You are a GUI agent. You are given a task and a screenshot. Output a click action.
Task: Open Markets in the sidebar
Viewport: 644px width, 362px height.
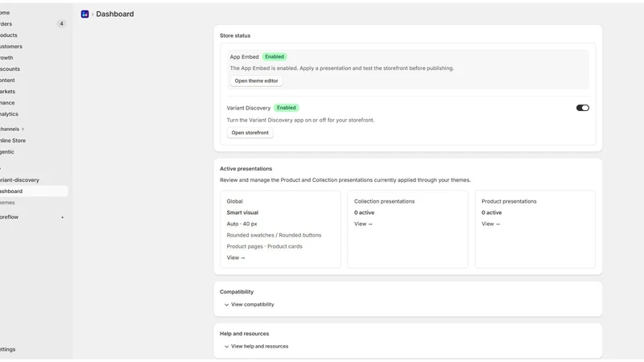coord(7,92)
